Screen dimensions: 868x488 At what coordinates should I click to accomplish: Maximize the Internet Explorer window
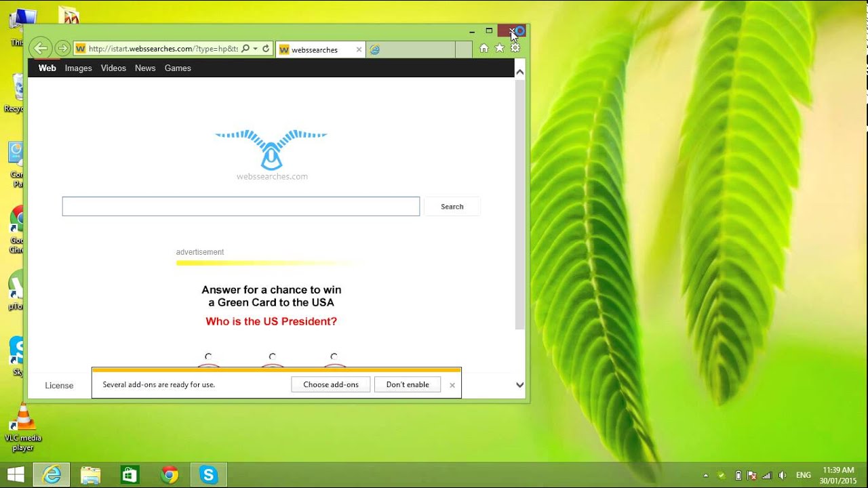click(489, 31)
